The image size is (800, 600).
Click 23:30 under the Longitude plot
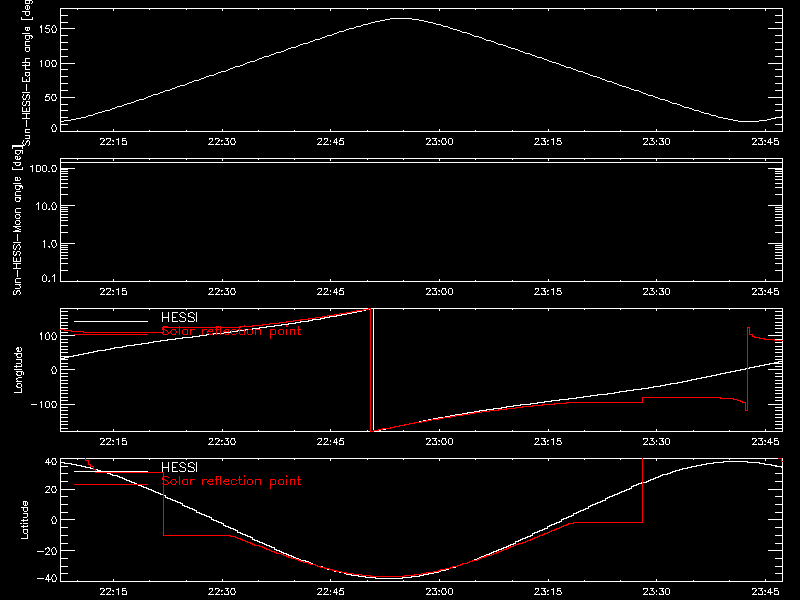(x=657, y=442)
